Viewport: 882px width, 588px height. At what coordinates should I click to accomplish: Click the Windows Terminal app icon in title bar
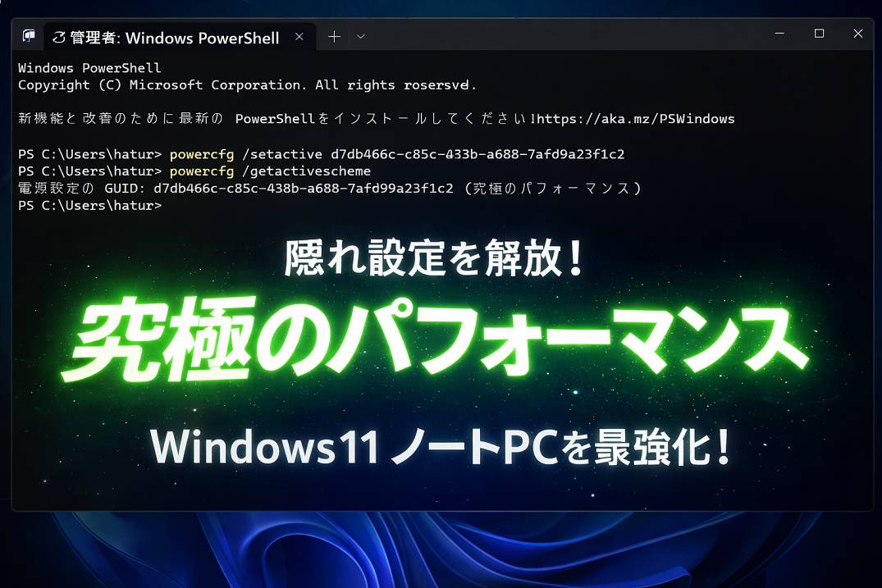pos(29,37)
